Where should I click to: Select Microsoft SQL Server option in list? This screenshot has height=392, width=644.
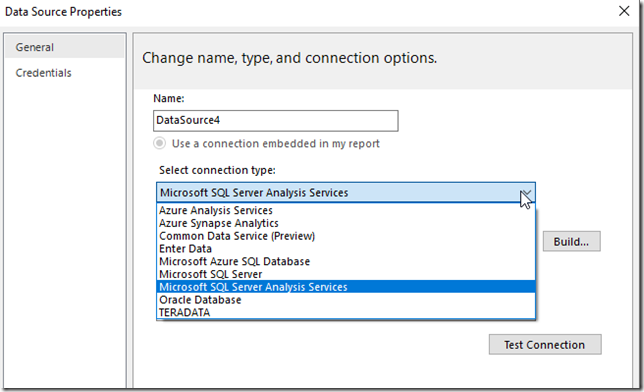(346, 274)
